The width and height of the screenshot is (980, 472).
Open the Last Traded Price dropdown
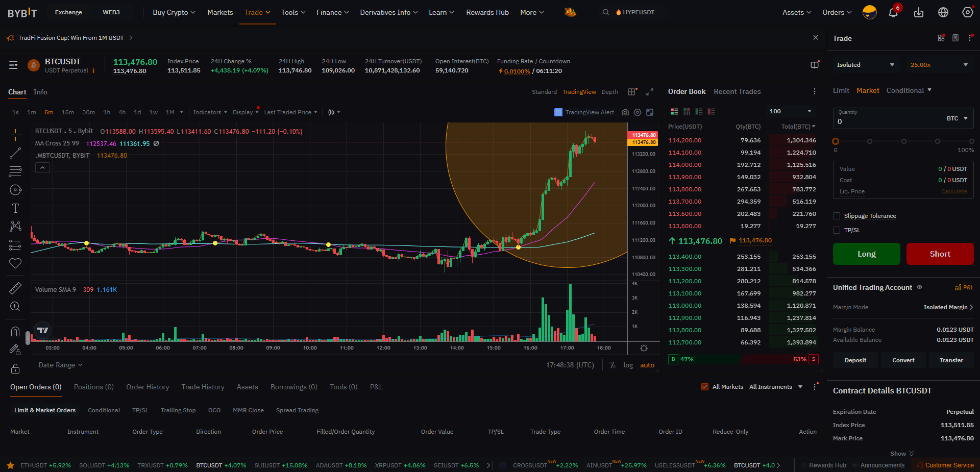tap(290, 112)
